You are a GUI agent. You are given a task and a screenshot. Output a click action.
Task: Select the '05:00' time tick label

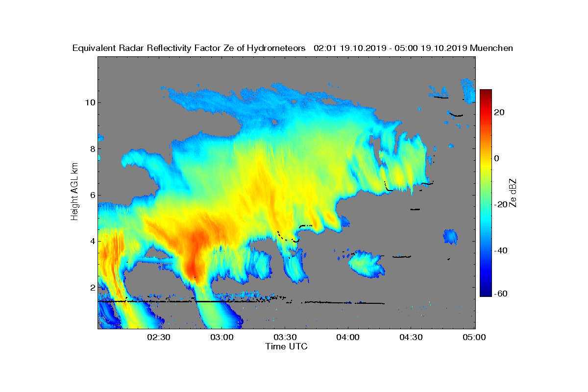[474, 338]
